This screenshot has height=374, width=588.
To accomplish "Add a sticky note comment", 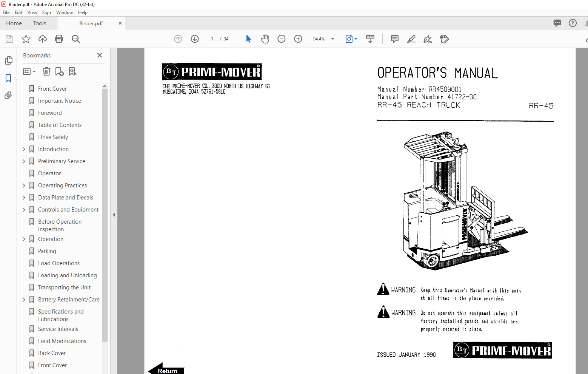I will tap(395, 39).
